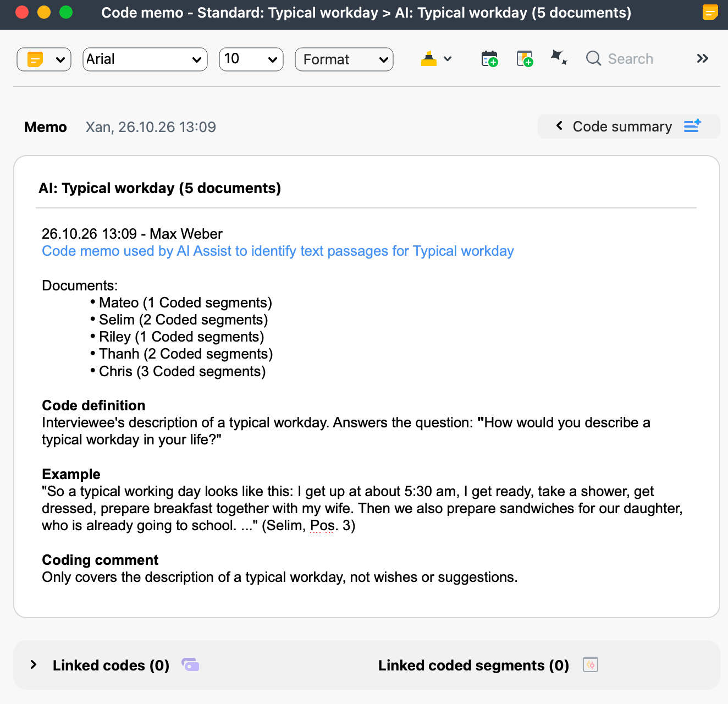
Task: Click the timestamp Xan, 26.10.26 13:09
Action: point(151,127)
